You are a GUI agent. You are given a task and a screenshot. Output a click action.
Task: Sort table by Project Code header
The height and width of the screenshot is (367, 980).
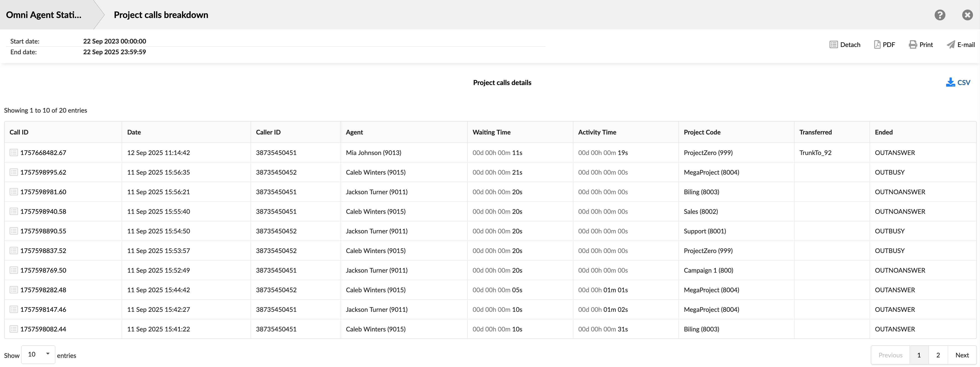[x=702, y=132]
